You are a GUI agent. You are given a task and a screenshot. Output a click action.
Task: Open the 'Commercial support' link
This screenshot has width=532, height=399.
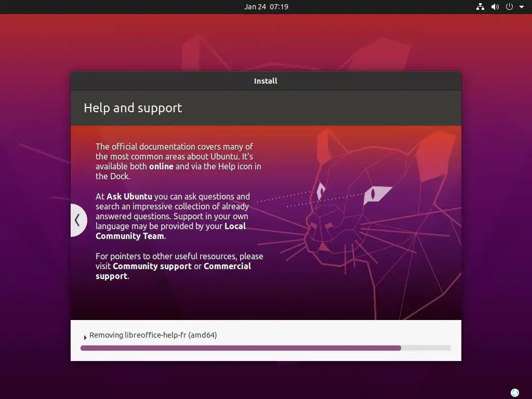pos(174,271)
